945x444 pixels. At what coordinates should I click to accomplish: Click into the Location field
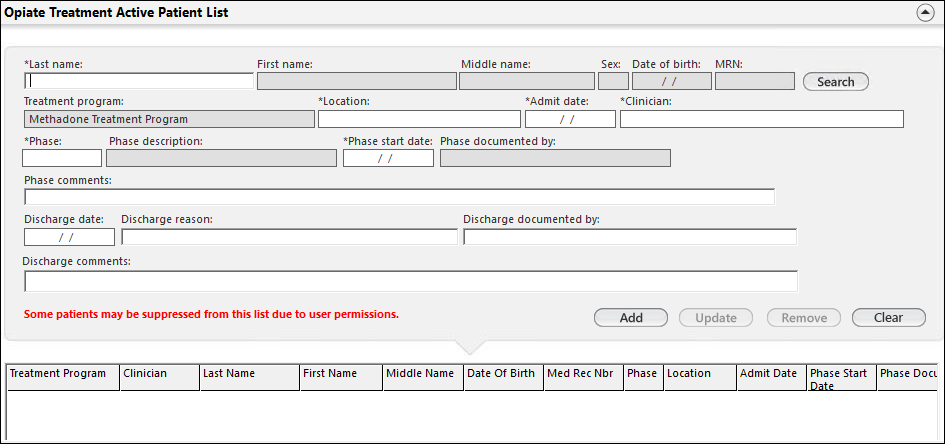point(419,119)
